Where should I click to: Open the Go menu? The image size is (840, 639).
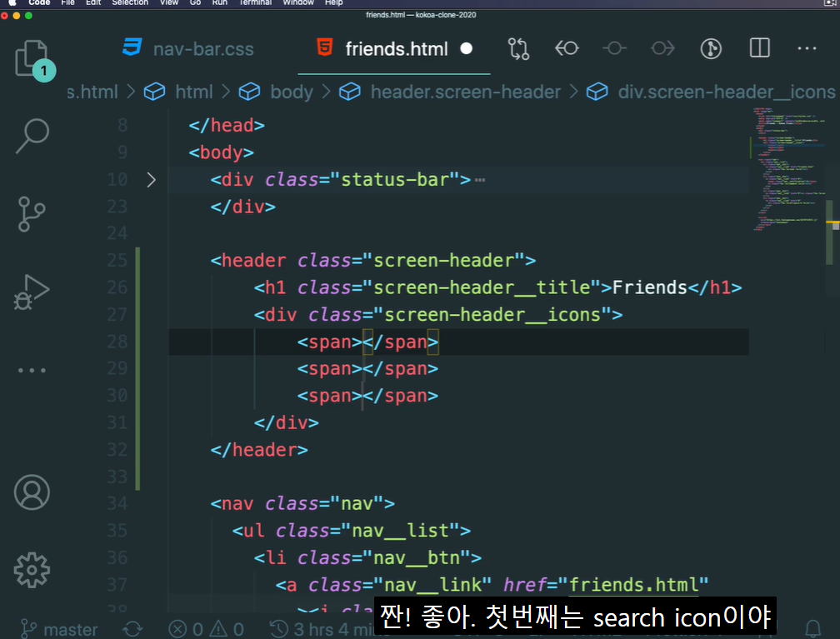195,2
